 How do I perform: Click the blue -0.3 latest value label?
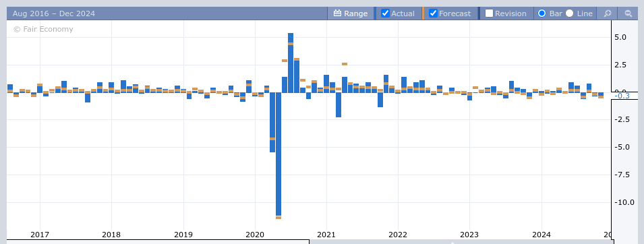[x=622, y=96]
